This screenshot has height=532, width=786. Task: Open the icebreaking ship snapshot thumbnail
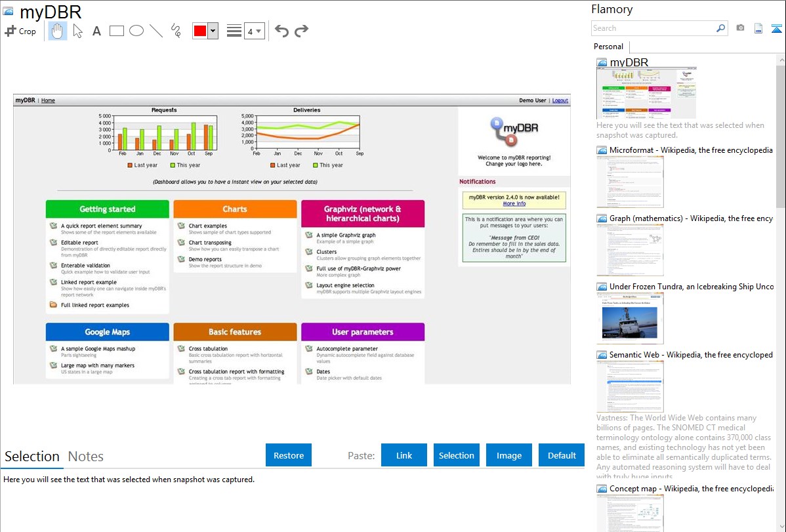coord(630,318)
